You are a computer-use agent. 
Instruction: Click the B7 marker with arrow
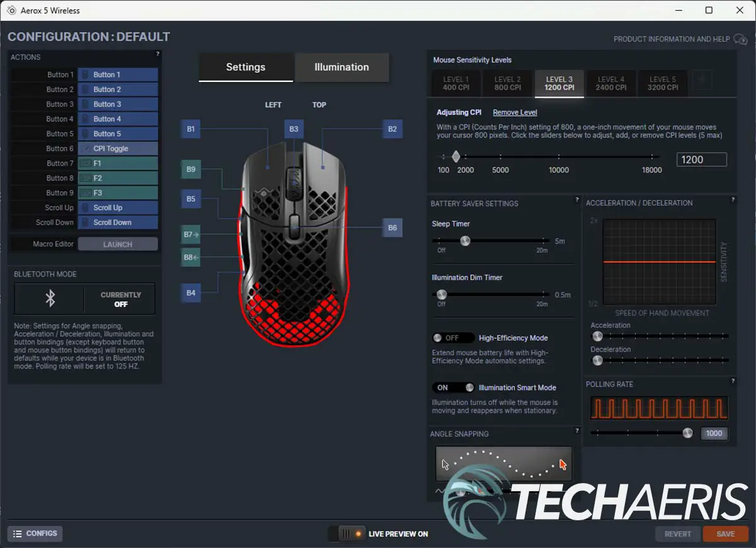tap(191, 234)
